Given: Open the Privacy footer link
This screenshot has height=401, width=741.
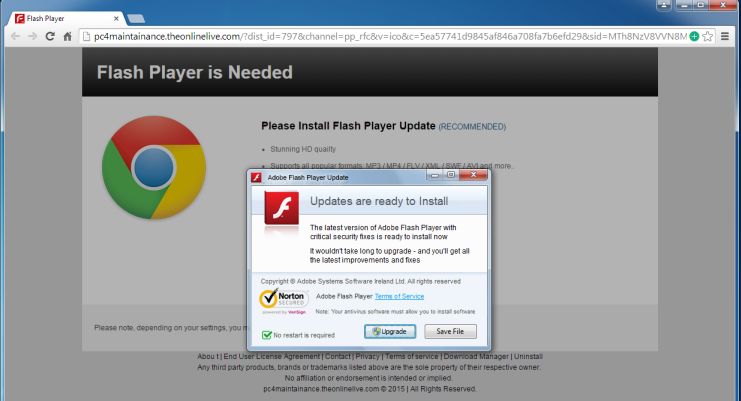Looking at the screenshot, I should [x=368, y=356].
